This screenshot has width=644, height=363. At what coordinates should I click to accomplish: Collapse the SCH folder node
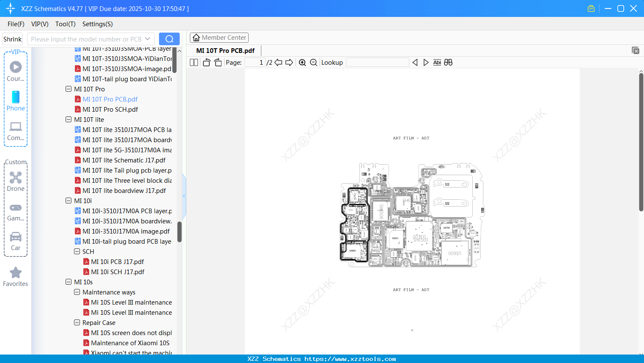(x=77, y=251)
